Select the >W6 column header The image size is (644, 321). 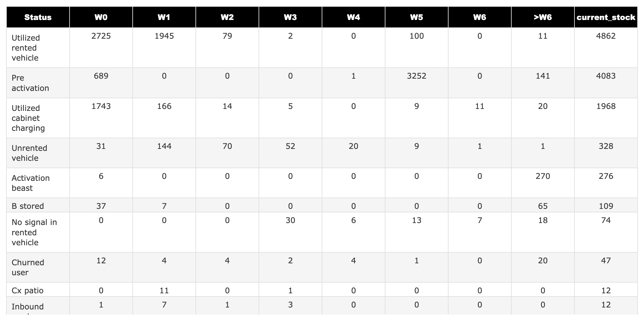[543, 17]
